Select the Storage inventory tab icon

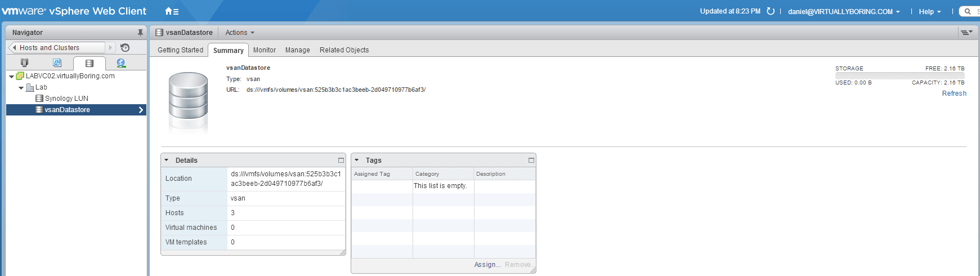pos(89,63)
